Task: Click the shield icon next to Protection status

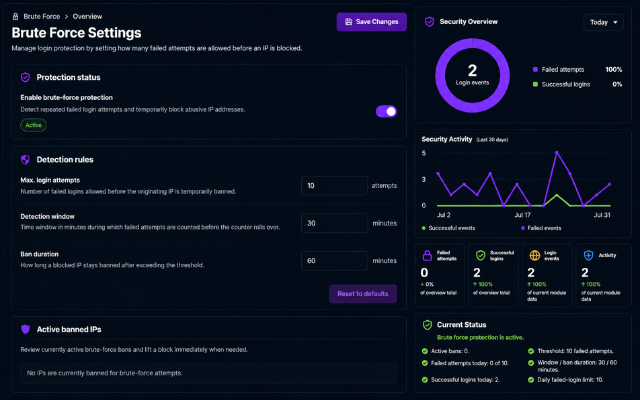Action: [x=25, y=77]
